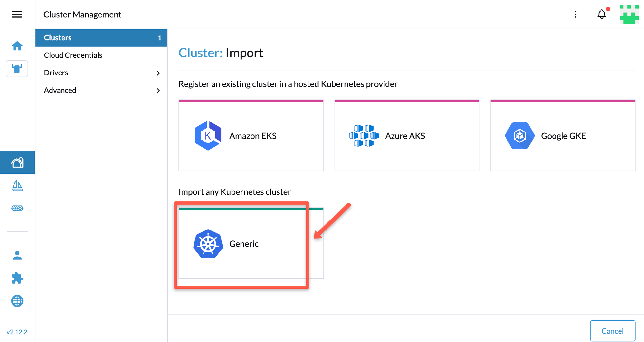Select the Generic Kubernetes import option
The height and width of the screenshot is (342, 644).
(241, 244)
